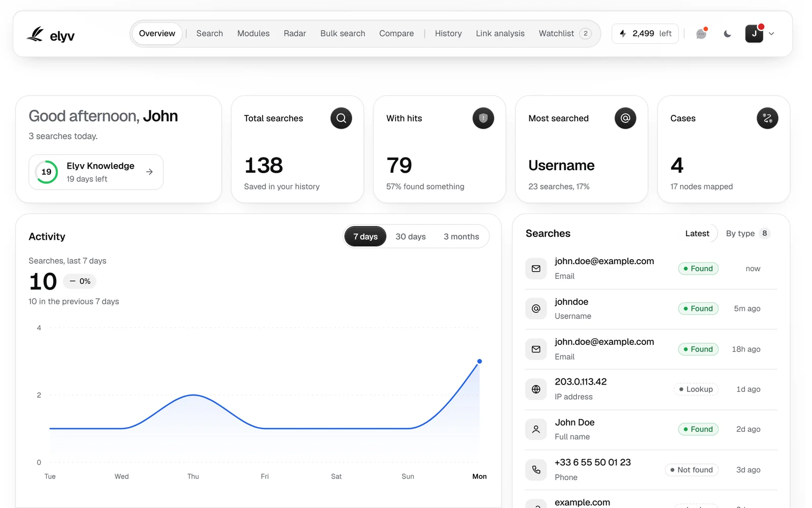Switch activity to 3 months
This screenshot has height=508, width=812.
[x=461, y=237]
